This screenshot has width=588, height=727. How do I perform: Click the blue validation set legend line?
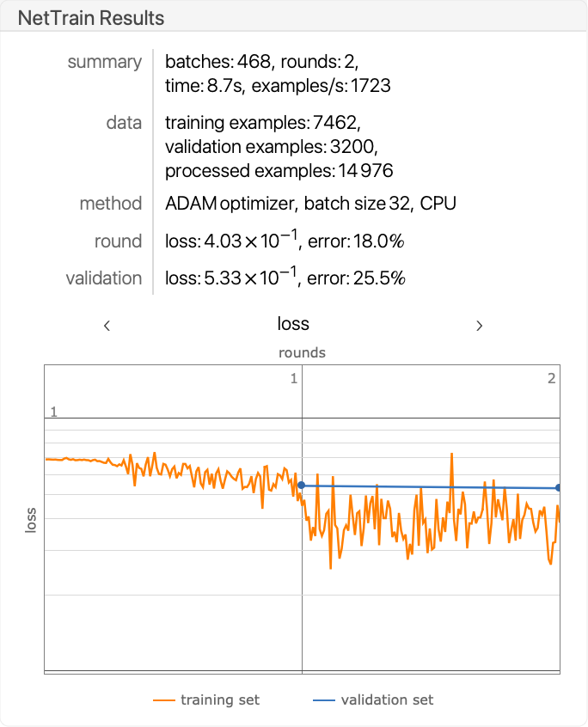(x=323, y=700)
